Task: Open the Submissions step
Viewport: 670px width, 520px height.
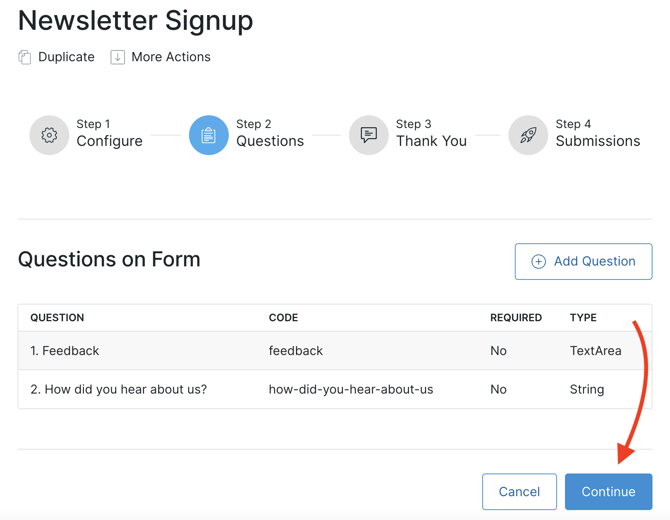Action: [597, 141]
